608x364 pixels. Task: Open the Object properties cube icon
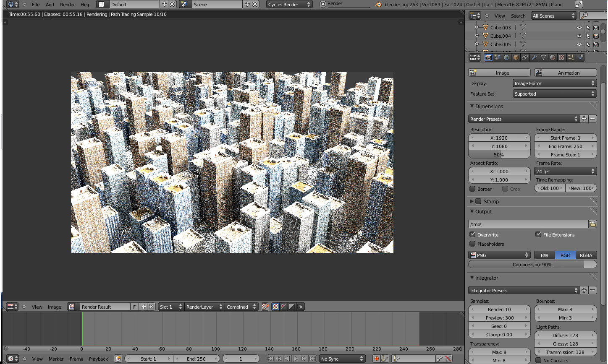pyautogui.click(x=516, y=57)
